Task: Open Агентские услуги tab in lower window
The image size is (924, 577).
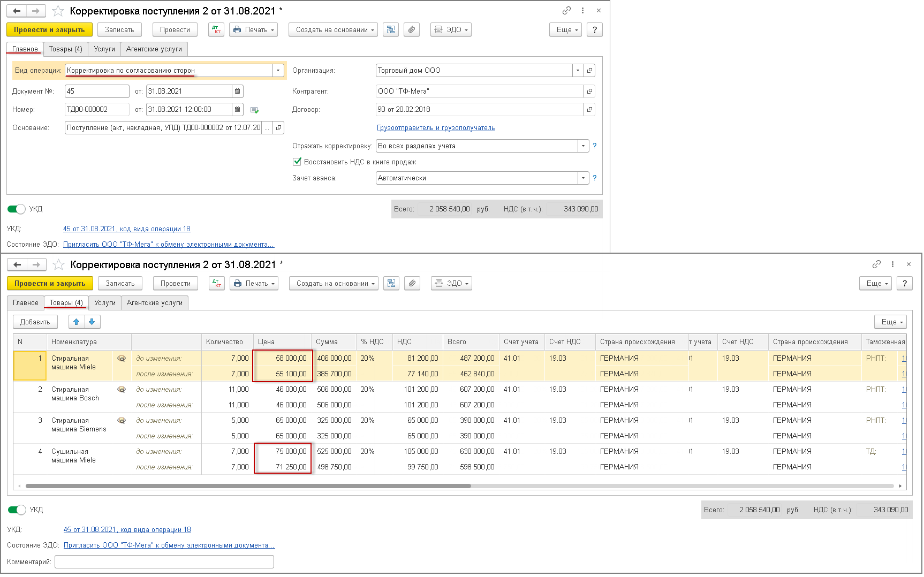Action: [x=155, y=302]
